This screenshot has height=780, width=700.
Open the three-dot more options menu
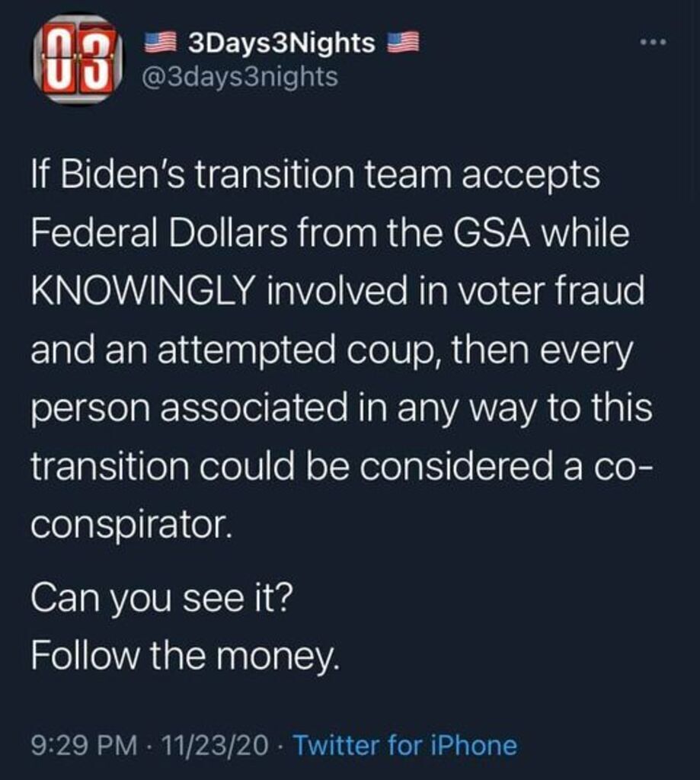coord(653,43)
